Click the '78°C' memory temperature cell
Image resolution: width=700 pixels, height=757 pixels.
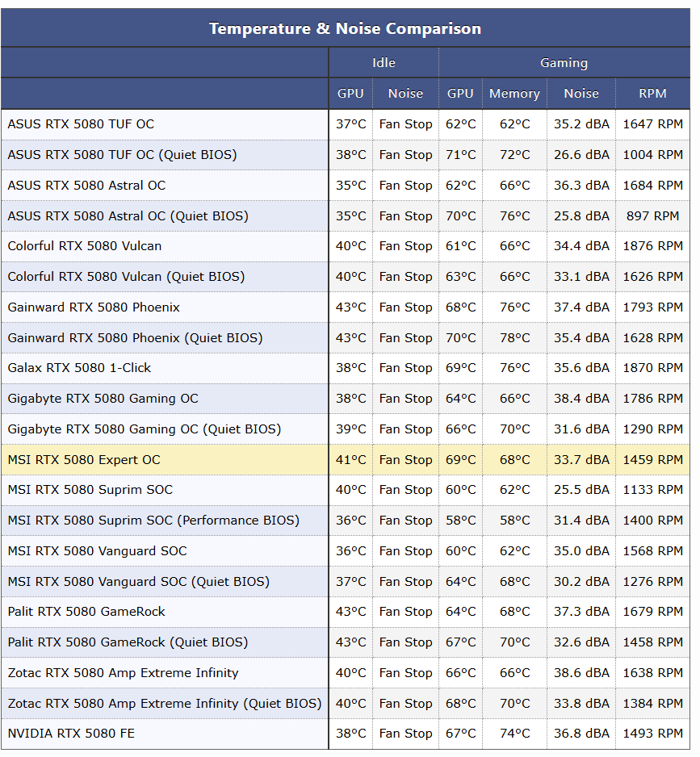[x=514, y=338]
